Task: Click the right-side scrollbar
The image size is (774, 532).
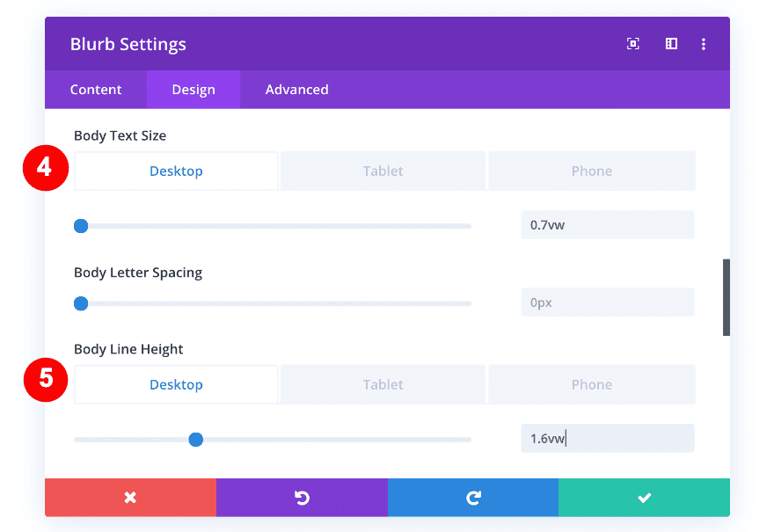Action: 725,296
